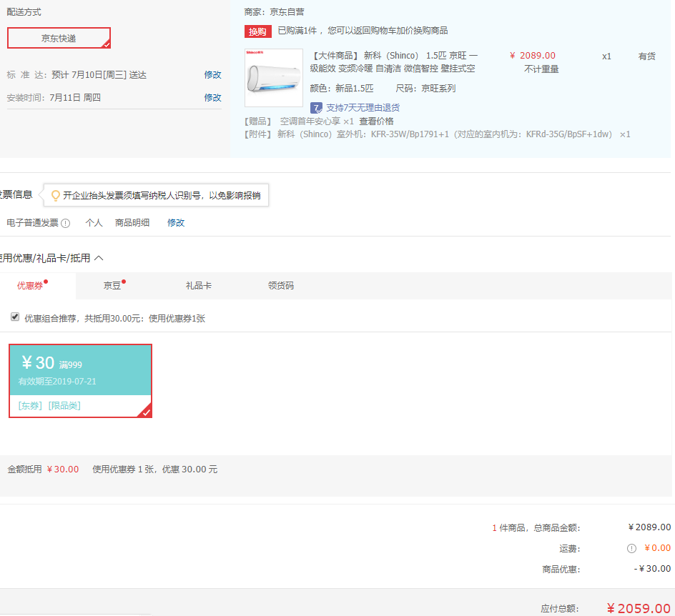Click the 应付总额 ¥2059.00 amount
675x616 pixels.
pos(639,608)
